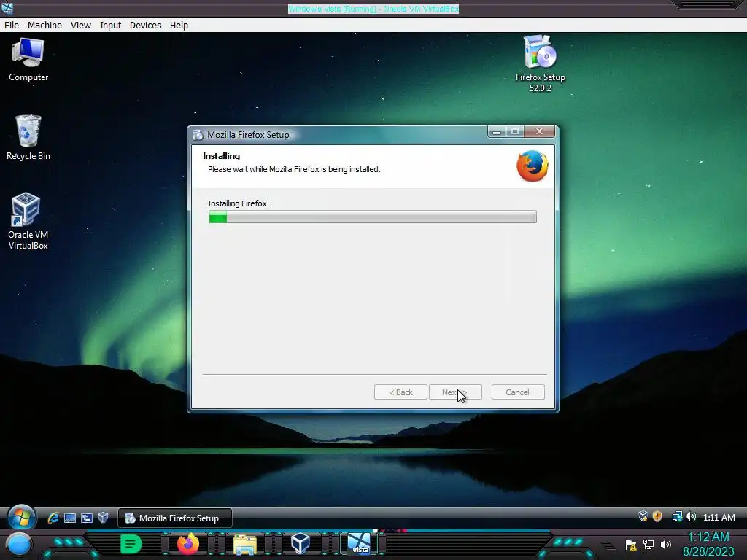Click the setup icon in dialog title bar

pos(198,135)
